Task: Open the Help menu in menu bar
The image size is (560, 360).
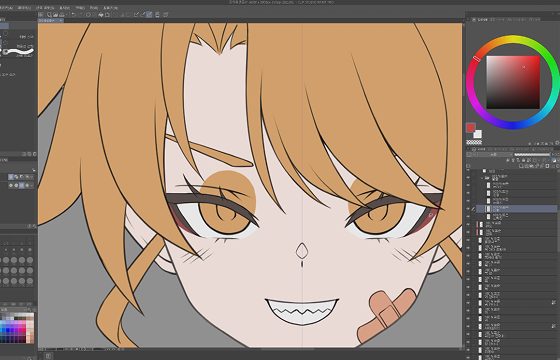Action: click(x=111, y=8)
